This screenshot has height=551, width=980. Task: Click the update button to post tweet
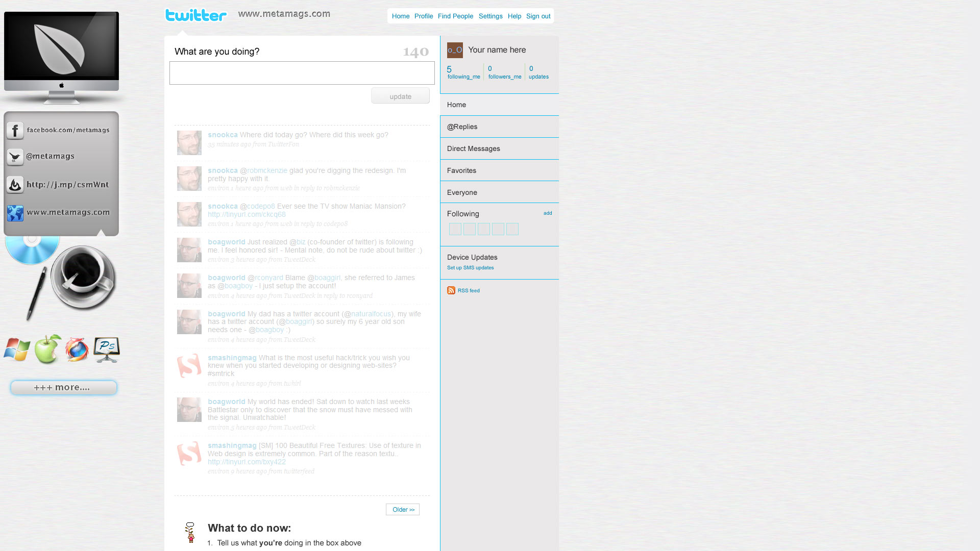click(x=400, y=95)
